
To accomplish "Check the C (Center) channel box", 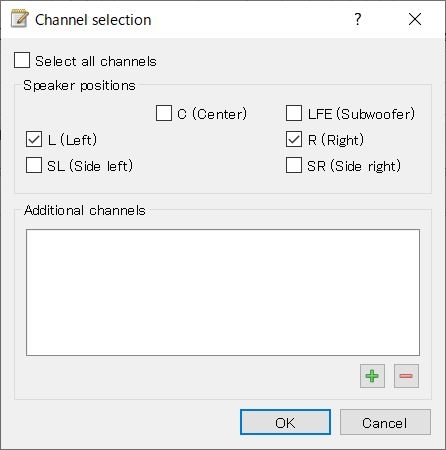I will [x=164, y=113].
